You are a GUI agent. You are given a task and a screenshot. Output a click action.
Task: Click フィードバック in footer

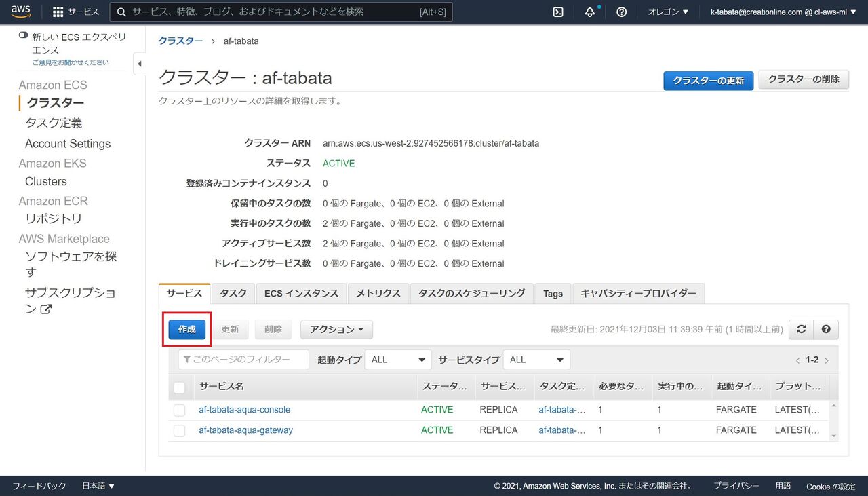pos(39,486)
